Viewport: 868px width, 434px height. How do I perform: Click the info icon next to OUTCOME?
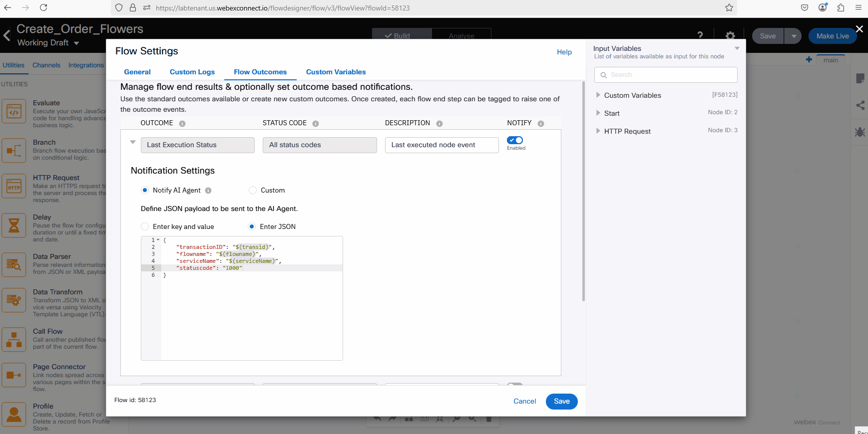[x=182, y=124]
